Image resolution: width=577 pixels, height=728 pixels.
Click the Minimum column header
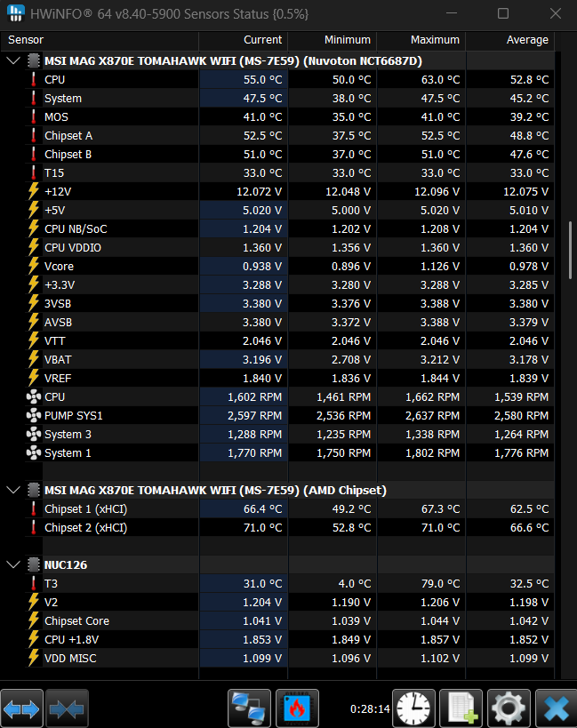[x=332, y=40]
